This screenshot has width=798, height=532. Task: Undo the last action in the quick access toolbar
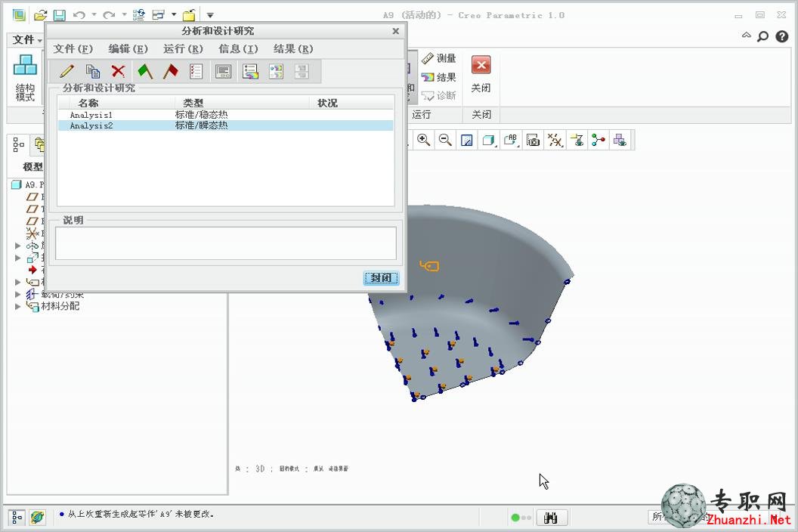pyautogui.click(x=79, y=15)
